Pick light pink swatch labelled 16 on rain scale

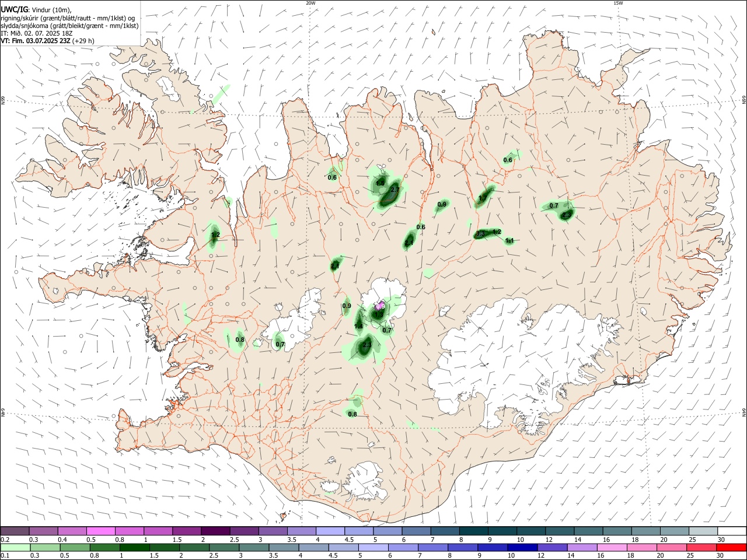point(612,548)
